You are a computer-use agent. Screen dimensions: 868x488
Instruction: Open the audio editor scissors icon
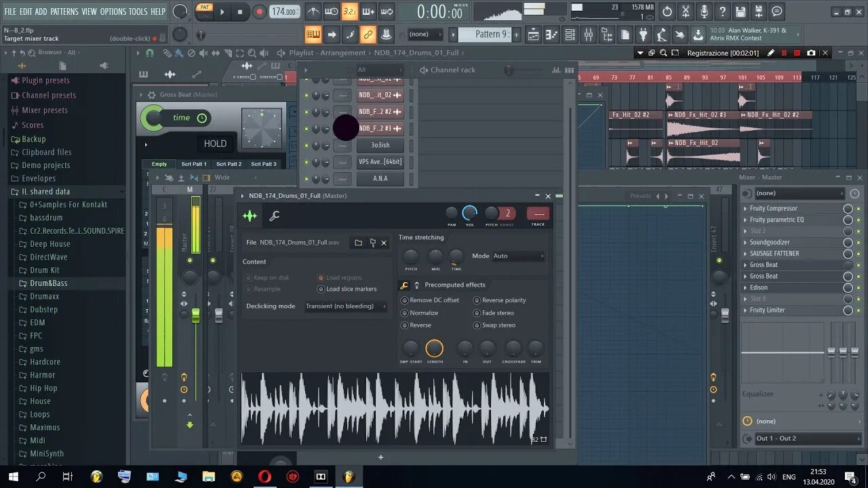click(x=686, y=12)
